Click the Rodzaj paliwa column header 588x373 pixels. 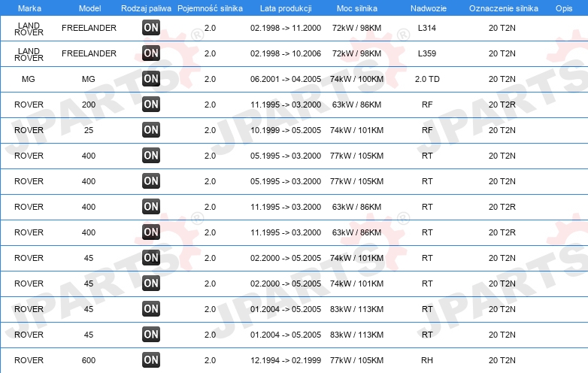(146, 8)
